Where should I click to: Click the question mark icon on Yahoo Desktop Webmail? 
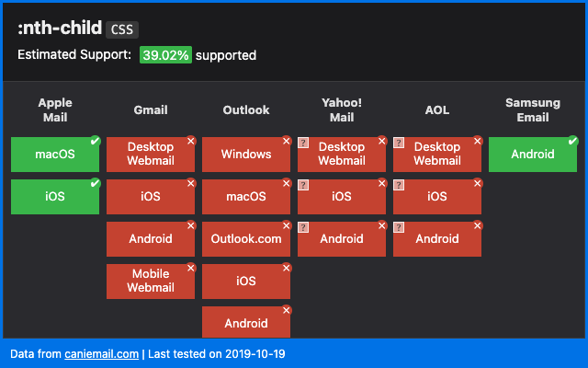coord(303,143)
